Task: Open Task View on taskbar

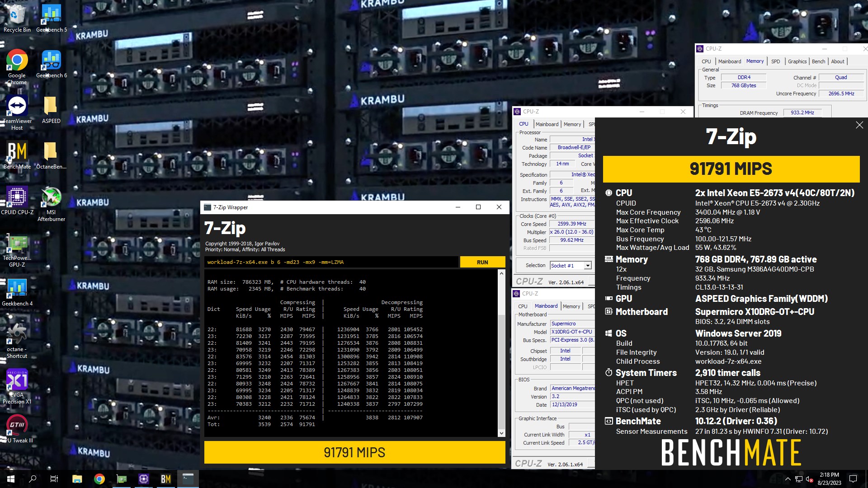Action: pyautogui.click(x=54, y=479)
